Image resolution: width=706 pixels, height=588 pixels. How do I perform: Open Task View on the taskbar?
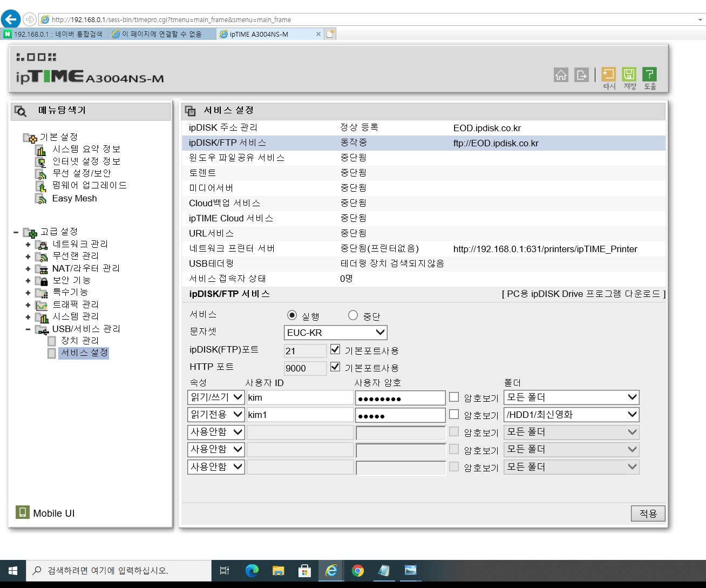click(225, 571)
